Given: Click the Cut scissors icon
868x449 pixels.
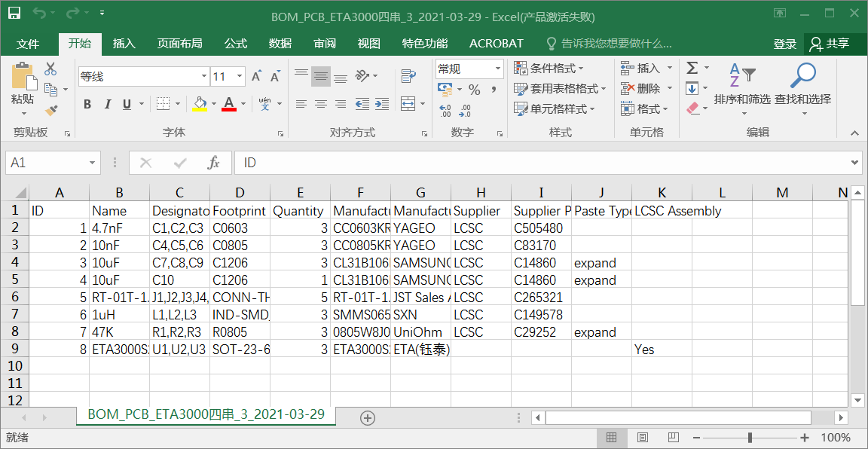Looking at the screenshot, I should click(x=50, y=69).
